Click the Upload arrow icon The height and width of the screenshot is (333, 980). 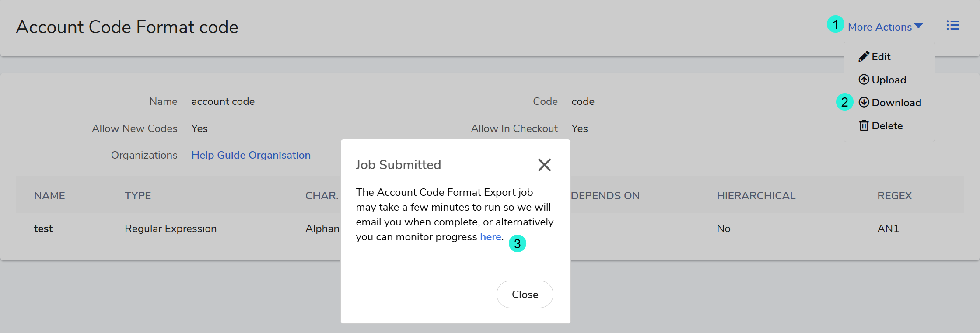point(864,80)
